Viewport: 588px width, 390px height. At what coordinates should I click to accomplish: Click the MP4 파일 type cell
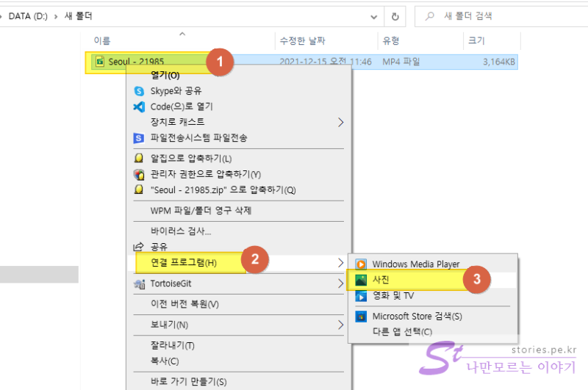pyautogui.click(x=401, y=62)
